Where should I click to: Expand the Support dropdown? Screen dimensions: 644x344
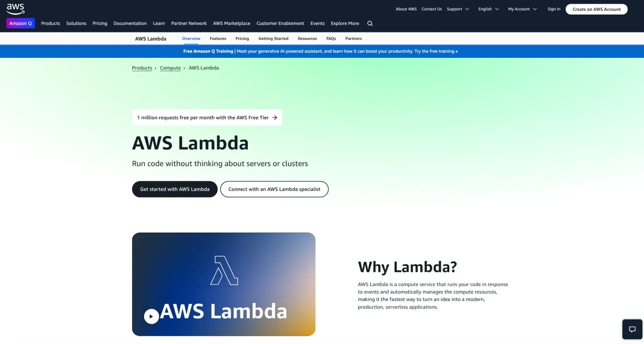[458, 9]
